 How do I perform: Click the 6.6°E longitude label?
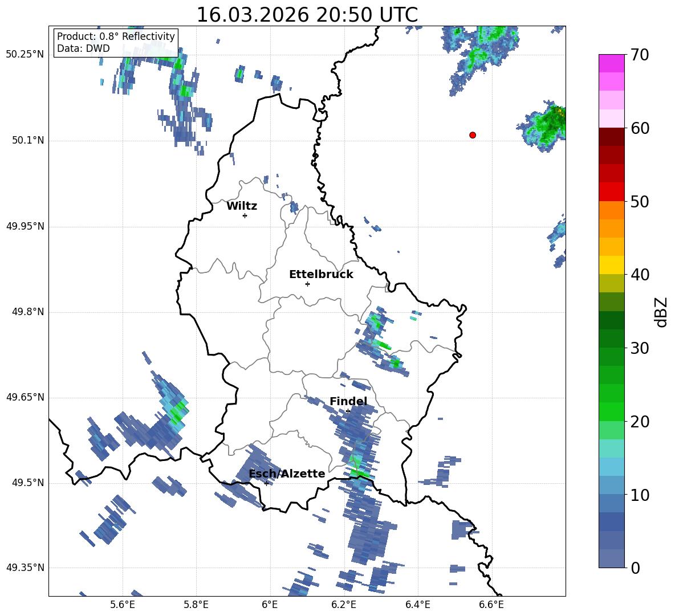point(491,605)
